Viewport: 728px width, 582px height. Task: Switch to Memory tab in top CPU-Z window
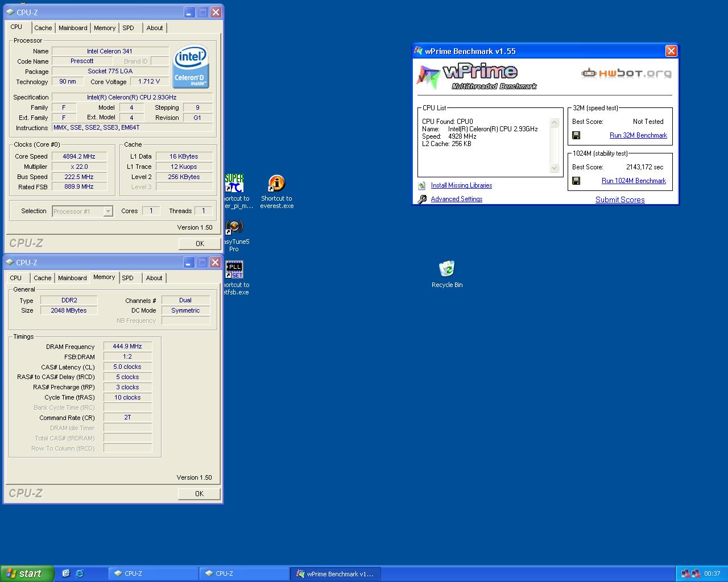[105, 28]
